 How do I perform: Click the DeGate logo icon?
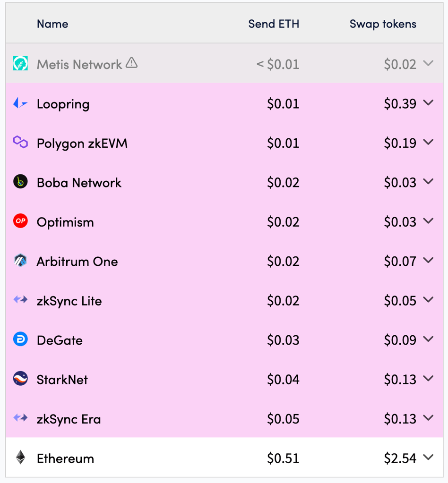pyautogui.click(x=20, y=339)
